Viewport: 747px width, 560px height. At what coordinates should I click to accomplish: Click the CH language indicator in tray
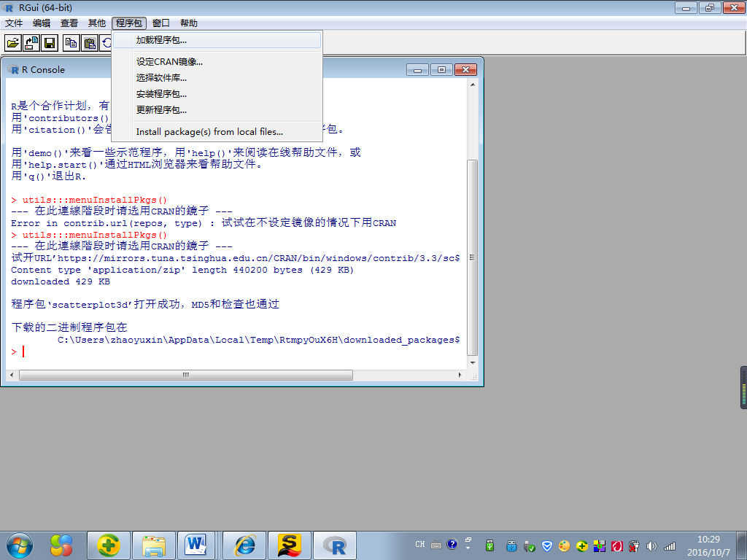[x=419, y=544]
